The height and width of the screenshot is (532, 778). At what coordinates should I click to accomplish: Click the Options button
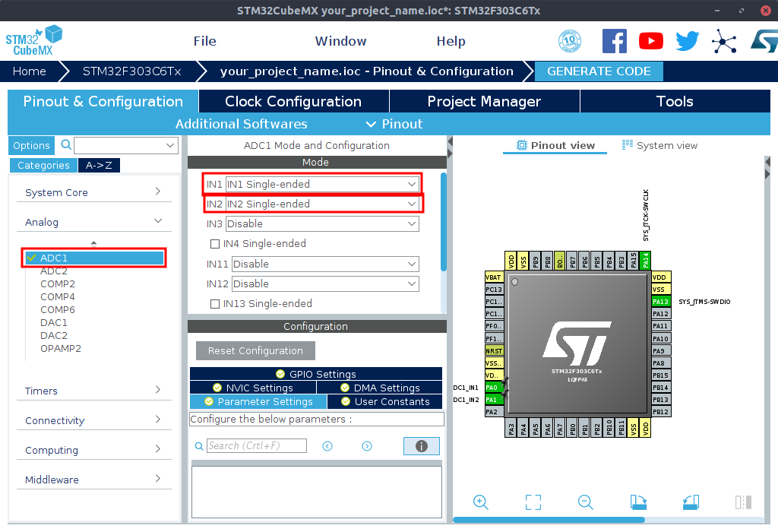pos(31,145)
